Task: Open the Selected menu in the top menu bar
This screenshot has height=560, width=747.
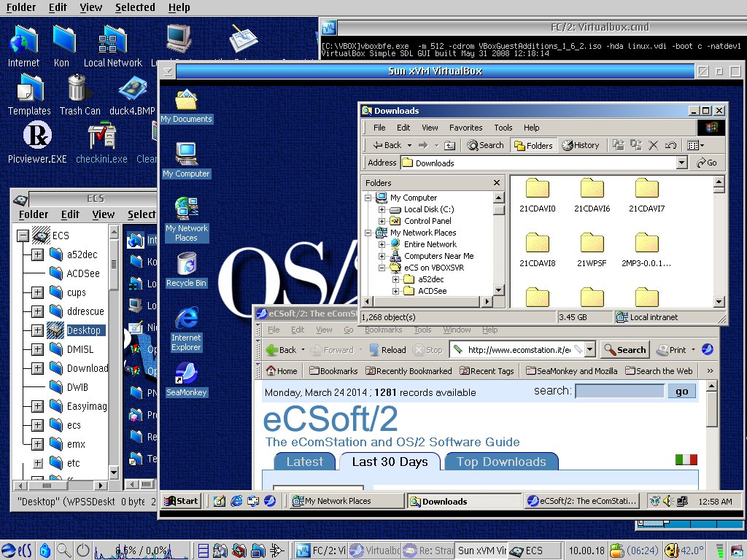Action: coord(135,7)
